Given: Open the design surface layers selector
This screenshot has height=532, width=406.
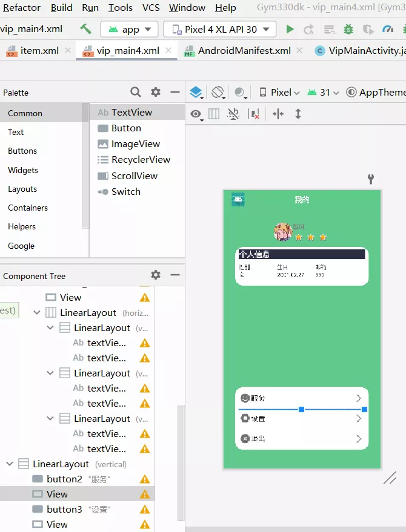Looking at the screenshot, I should pyautogui.click(x=196, y=92).
